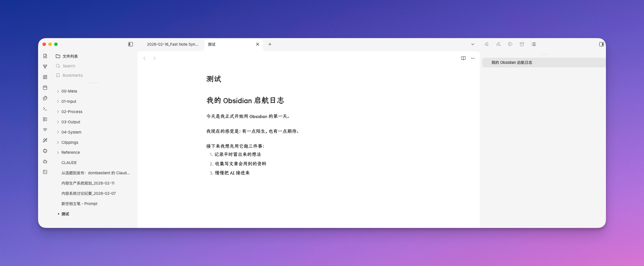Screen dimensions: 644x266
Task: Click the Search field in sidebar
Action: [69, 66]
